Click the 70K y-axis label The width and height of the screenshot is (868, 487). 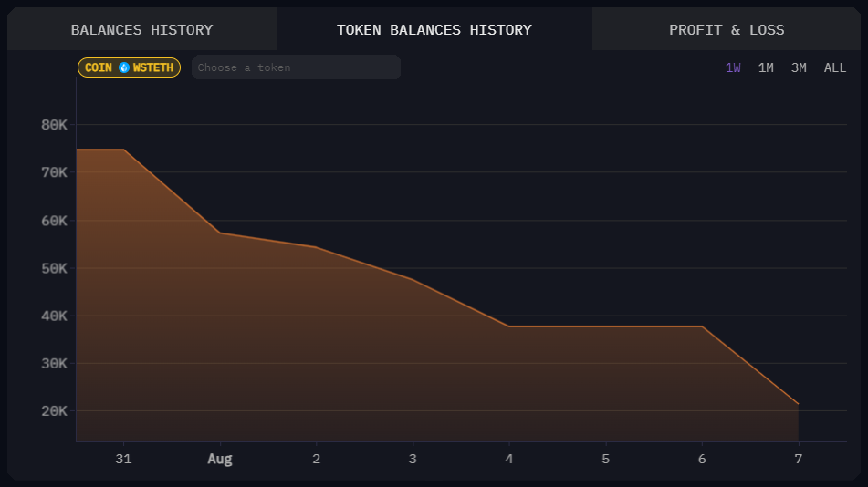pos(54,172)
